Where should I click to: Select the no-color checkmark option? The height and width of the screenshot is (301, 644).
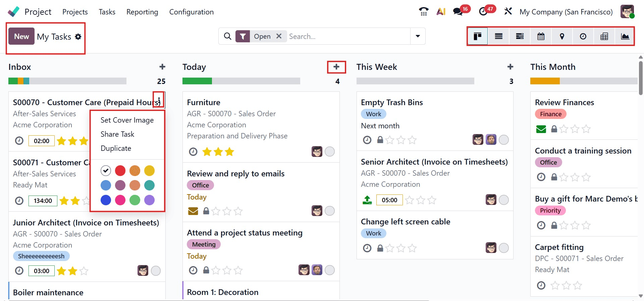click(x=106, y=170)
